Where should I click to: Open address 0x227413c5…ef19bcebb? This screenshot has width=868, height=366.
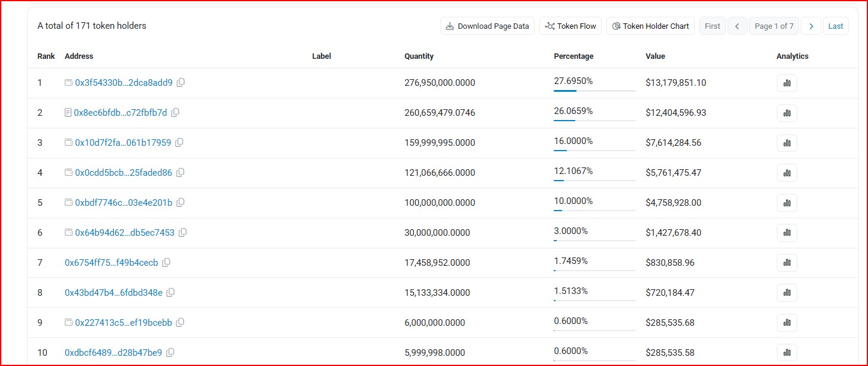(x=124, y=323)
